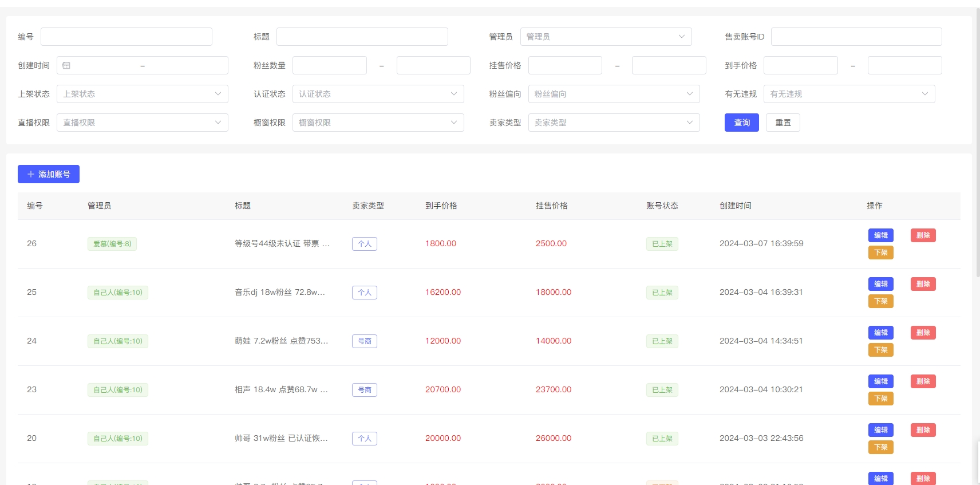The height and width of the screenshot is (485, 980).
Task: Focus the 售卖账号ID input field
Action: pyautogui.click(x=856, y=37)
